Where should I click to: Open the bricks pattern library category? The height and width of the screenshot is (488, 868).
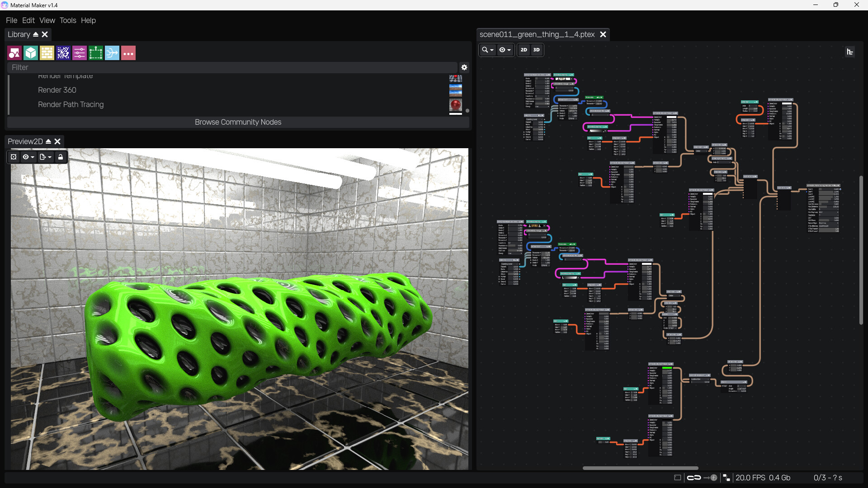coord(47,53)
